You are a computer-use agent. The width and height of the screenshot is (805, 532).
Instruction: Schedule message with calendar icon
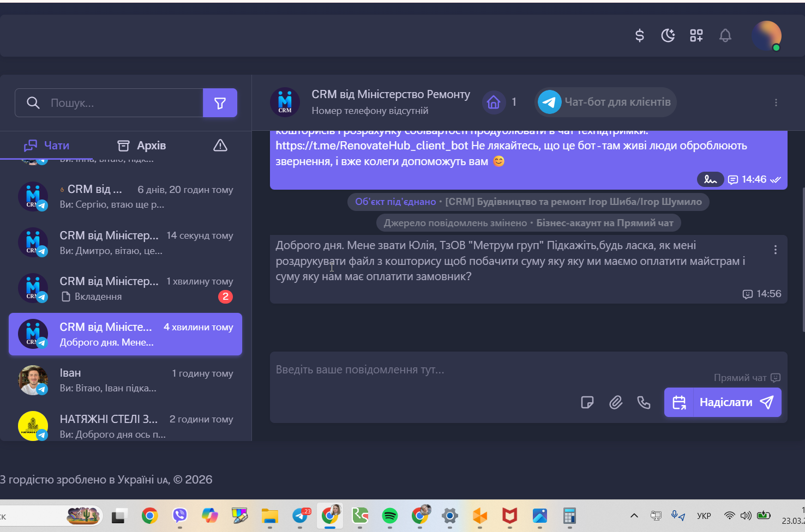[679, 402]
